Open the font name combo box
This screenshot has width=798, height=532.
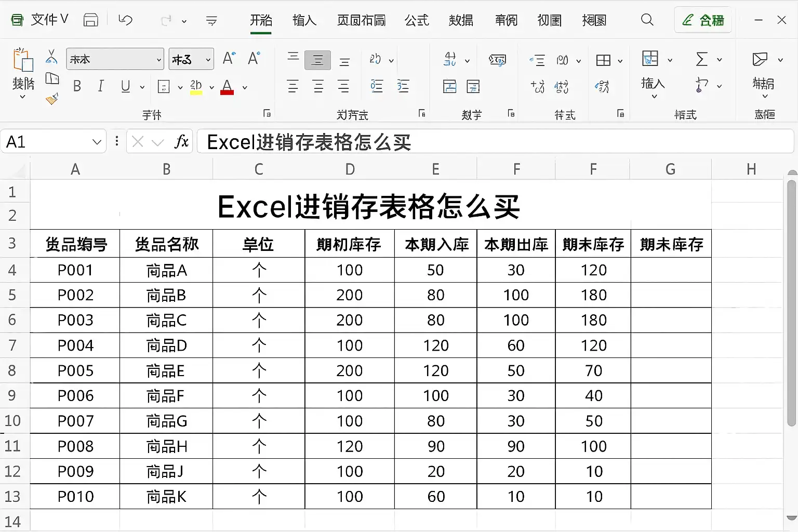(115, 59)
